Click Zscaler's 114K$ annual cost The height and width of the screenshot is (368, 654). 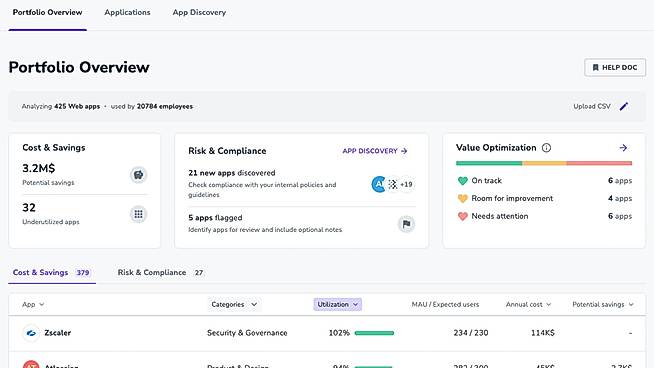pyautogui.click(x=543, y=333)
